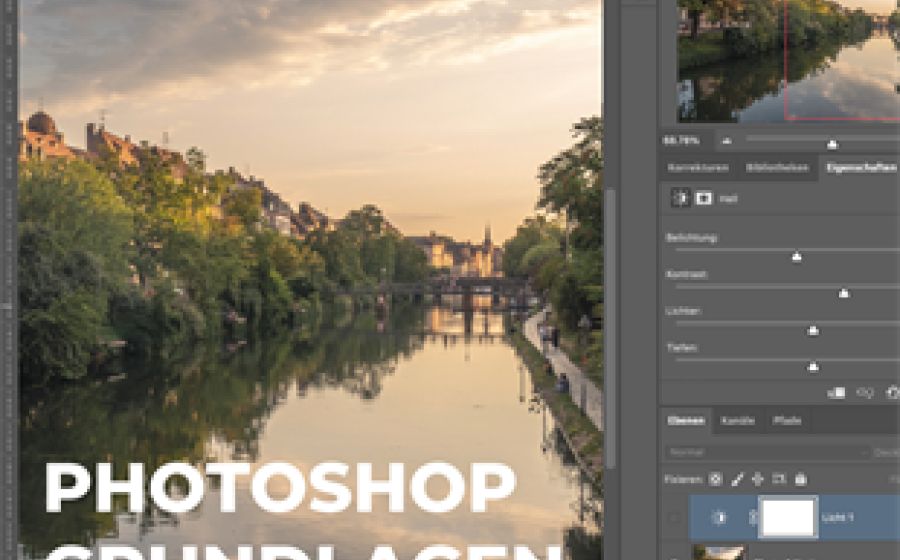Zoom out using the small mountain icon in Navigator

[727, 141]
